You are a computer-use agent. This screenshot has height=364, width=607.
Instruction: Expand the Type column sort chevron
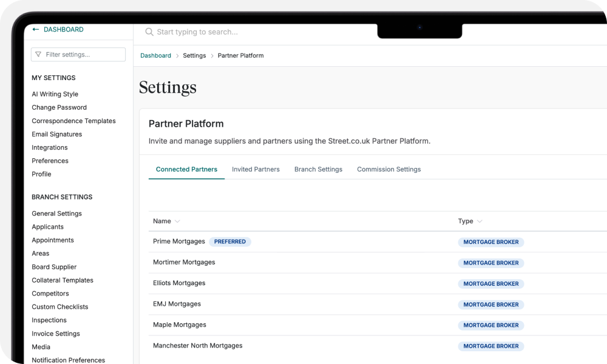480,221
